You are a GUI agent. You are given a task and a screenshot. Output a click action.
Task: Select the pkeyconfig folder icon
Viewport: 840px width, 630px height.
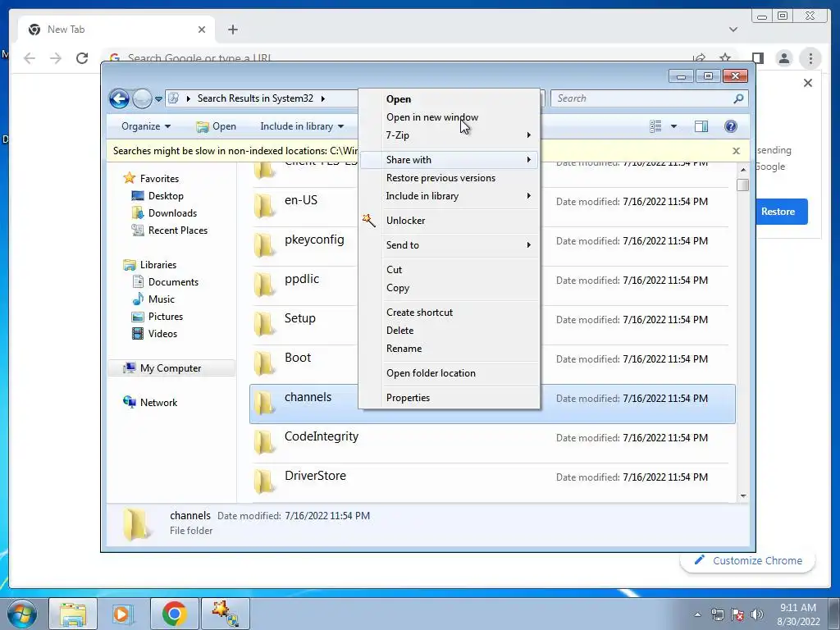coord(263,245)
